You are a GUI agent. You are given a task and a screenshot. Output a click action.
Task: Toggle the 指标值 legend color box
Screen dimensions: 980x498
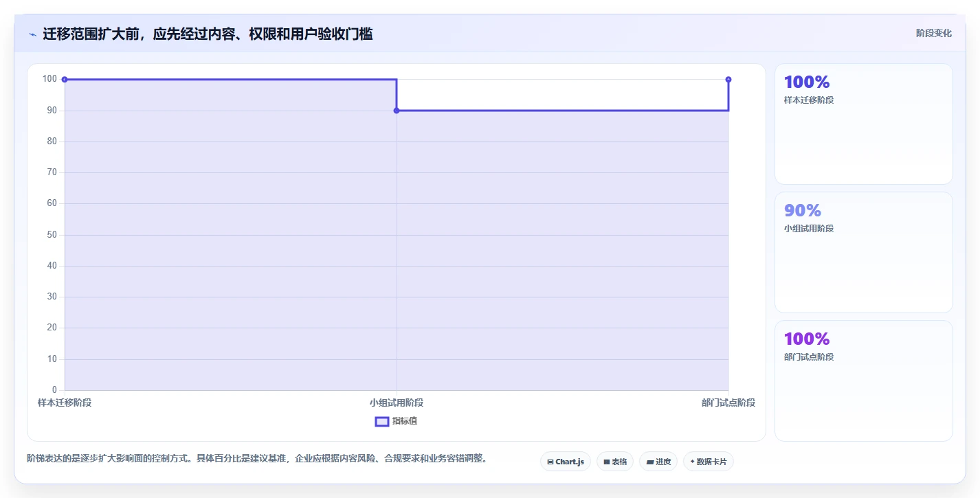point(382,421)
